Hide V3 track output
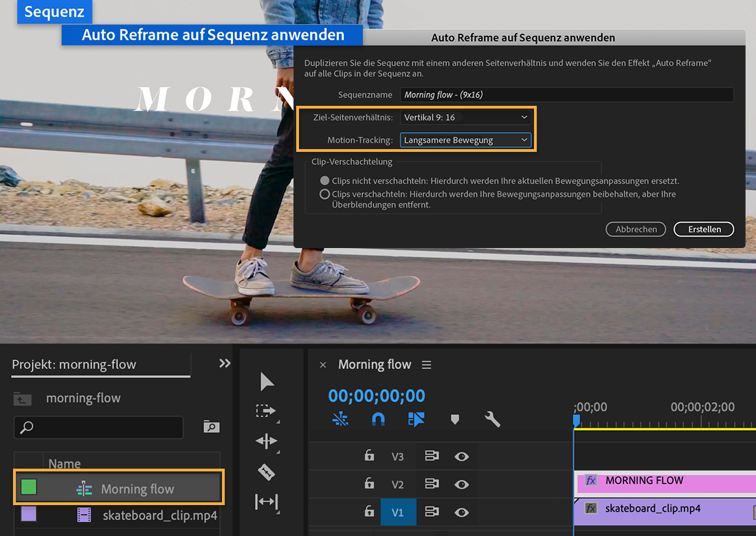Viewport: 756px width, 536px height. (x=461, y=456)
